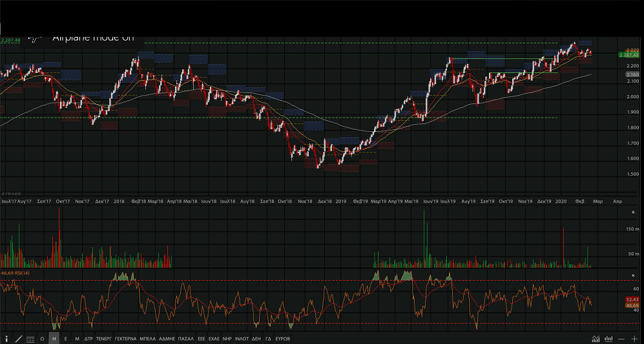Toggle the Ε weekly timeframe
The image size is (644, 344).
tap(65, 339)
